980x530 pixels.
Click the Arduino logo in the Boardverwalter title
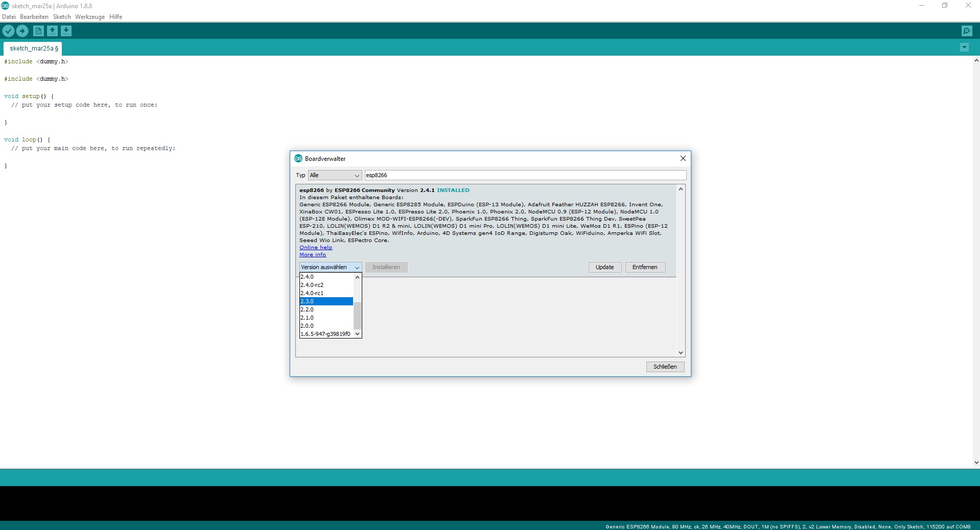(298, 159)
